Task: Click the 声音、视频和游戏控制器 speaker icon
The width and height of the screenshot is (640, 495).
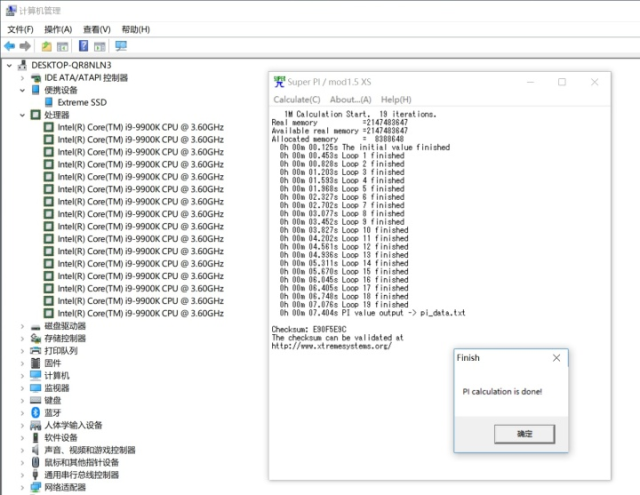Action: [x=36, y=450]
